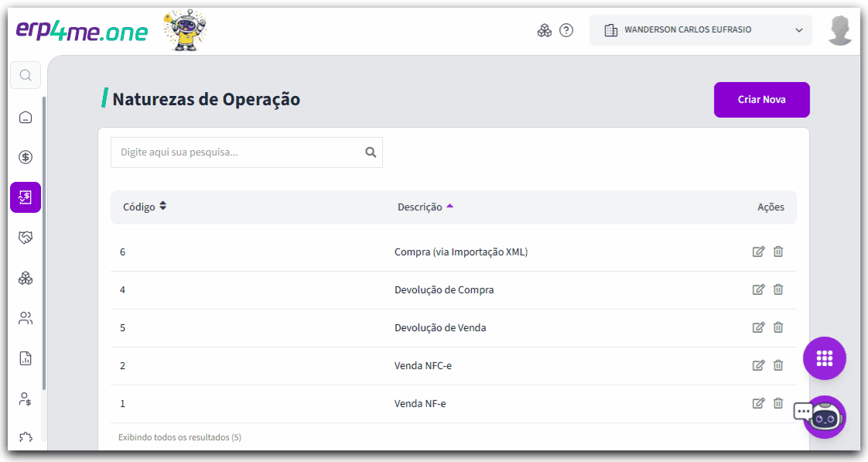
Task: Select the Venda NFC-e description
Action: (423, 365)
